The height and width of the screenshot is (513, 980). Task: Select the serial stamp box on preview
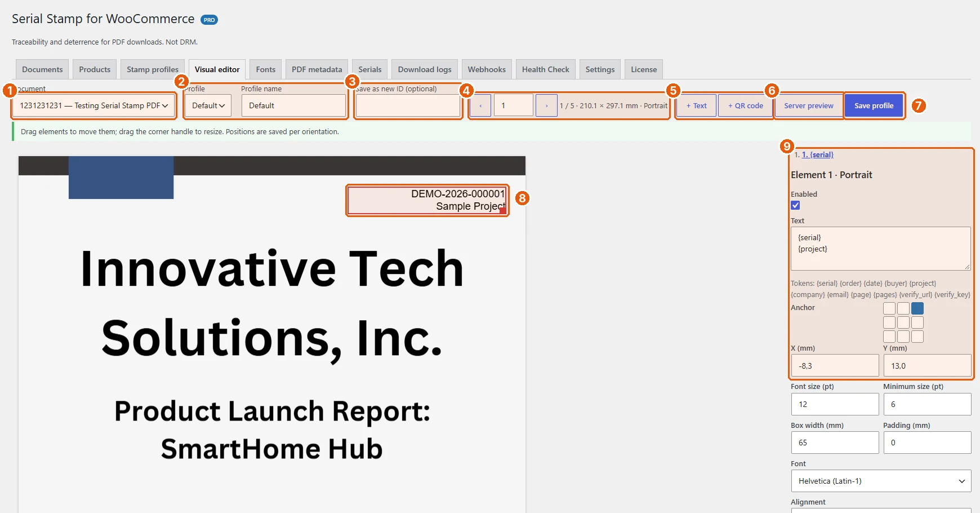427,200
